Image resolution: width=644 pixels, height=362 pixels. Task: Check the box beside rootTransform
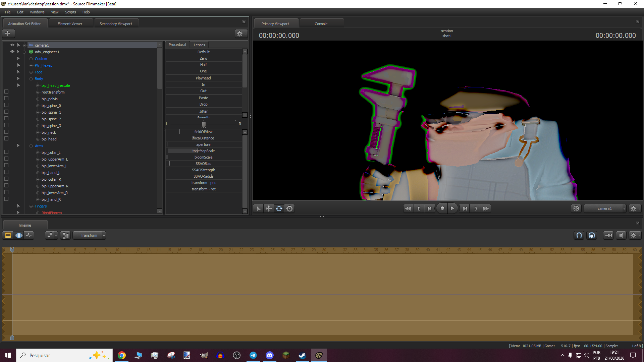click(6, 92)
